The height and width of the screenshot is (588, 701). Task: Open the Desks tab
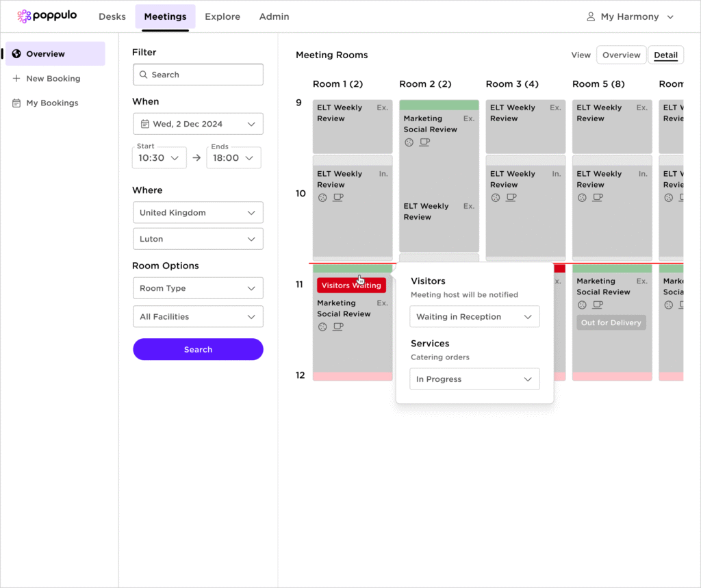point(112,16)
